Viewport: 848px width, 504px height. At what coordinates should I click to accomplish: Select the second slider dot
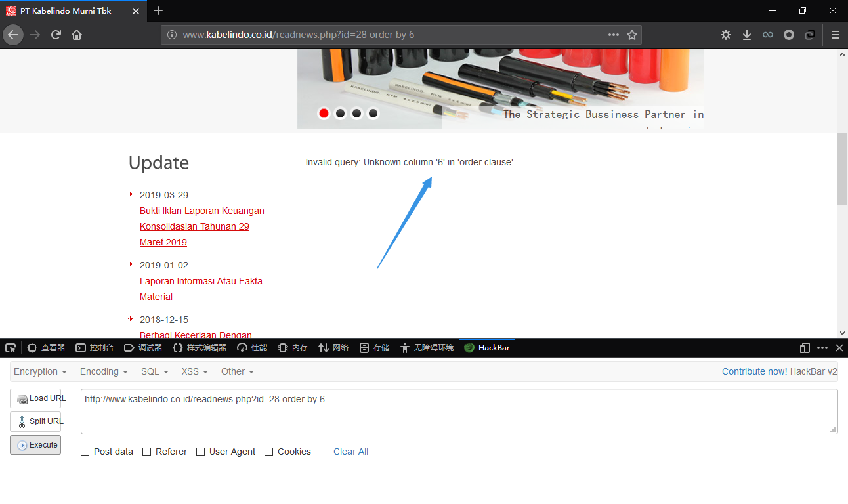click(340, 114)
